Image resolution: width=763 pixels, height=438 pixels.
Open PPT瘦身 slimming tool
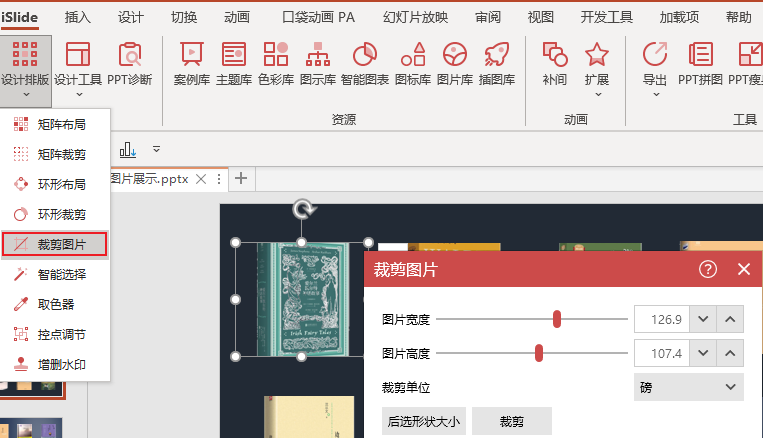pos(745,64)
